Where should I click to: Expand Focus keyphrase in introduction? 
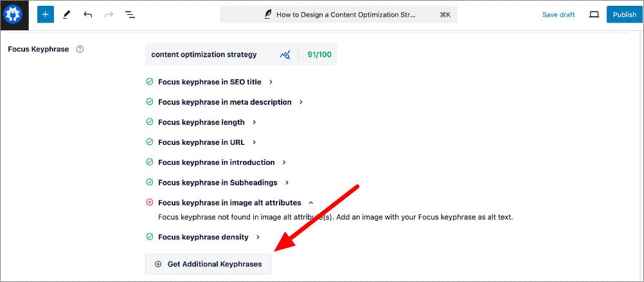pyautogui.click(x=284, y=163)
